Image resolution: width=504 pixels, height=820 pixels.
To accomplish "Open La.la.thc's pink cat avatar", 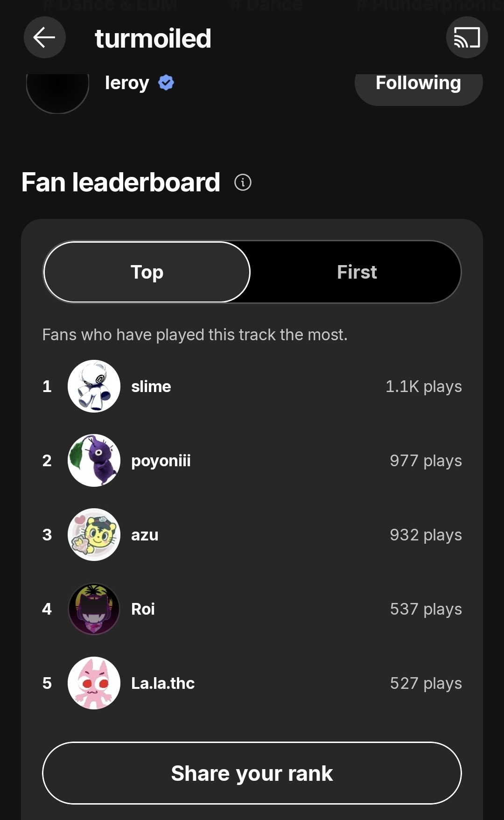I will (x=94, y=683).
